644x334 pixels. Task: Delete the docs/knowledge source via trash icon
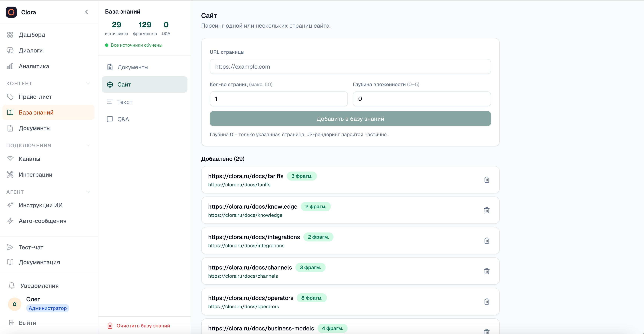click(486, 210)
